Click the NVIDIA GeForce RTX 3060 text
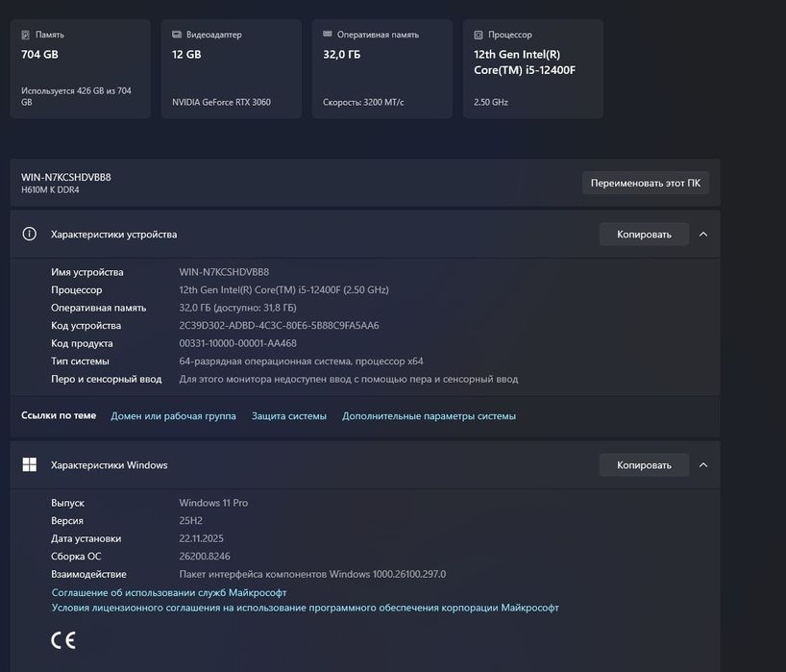The width and height of the screenshot is (786, 672). point(221,102)
